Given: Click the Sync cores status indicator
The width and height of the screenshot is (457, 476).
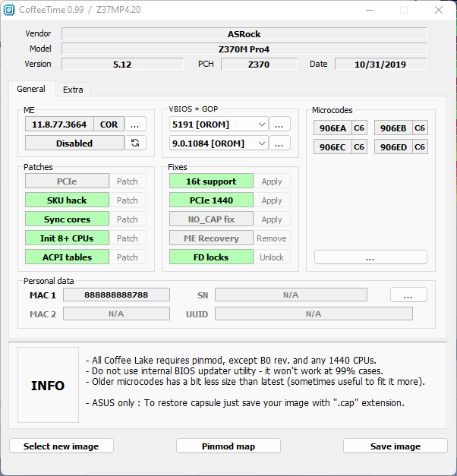Looking at the screenshot, I should (x=67, y=219).
